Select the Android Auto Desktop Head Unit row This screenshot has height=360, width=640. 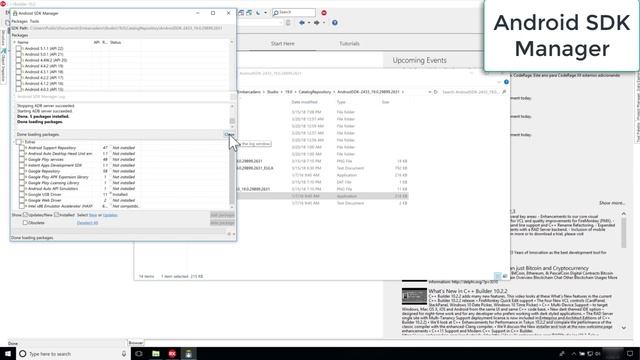tap(122, 153)
